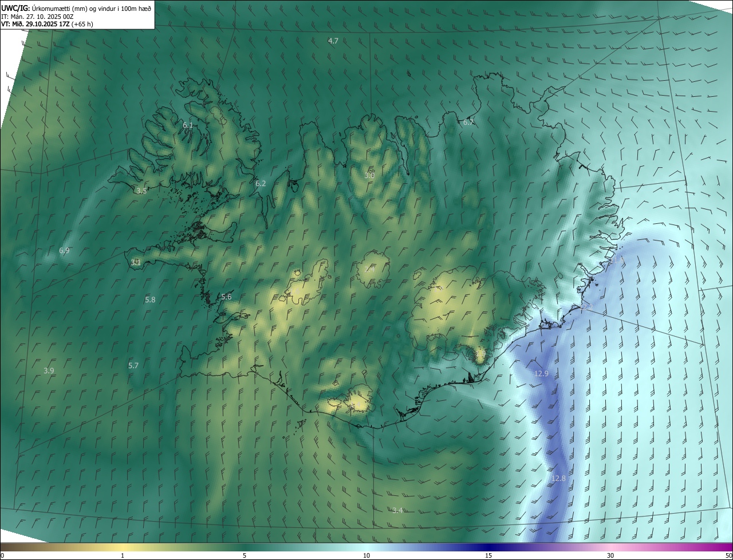The width and height of the screenshot is (733, 560).
Task: Click the 5.6 value near the west coast
Action: click(x=226, y=297)
